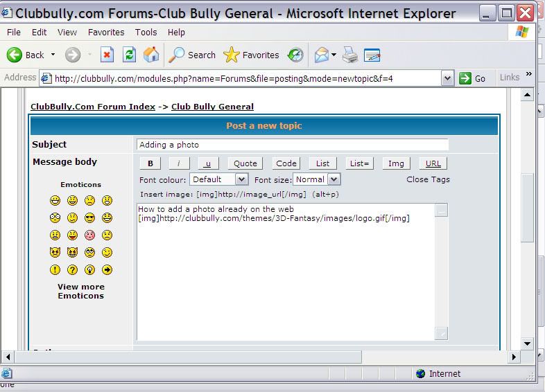Viewport: 545px width, 392px height.
Task: Insert the Rolling Eyes emoticon
Action: [89, 252]
